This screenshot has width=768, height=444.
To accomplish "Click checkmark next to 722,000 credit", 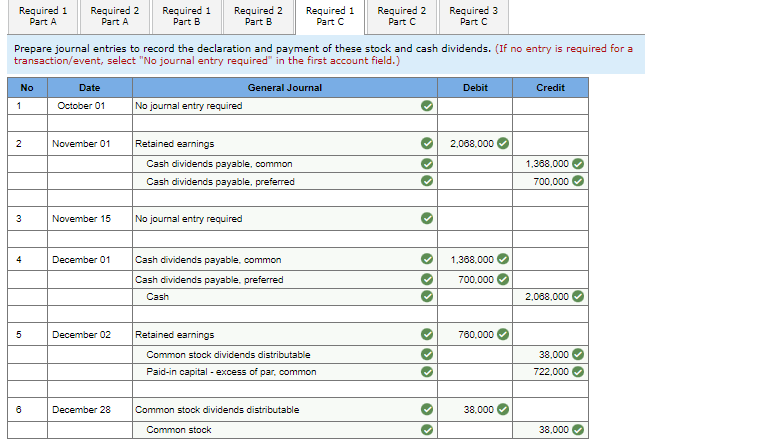I will [578, 372].
